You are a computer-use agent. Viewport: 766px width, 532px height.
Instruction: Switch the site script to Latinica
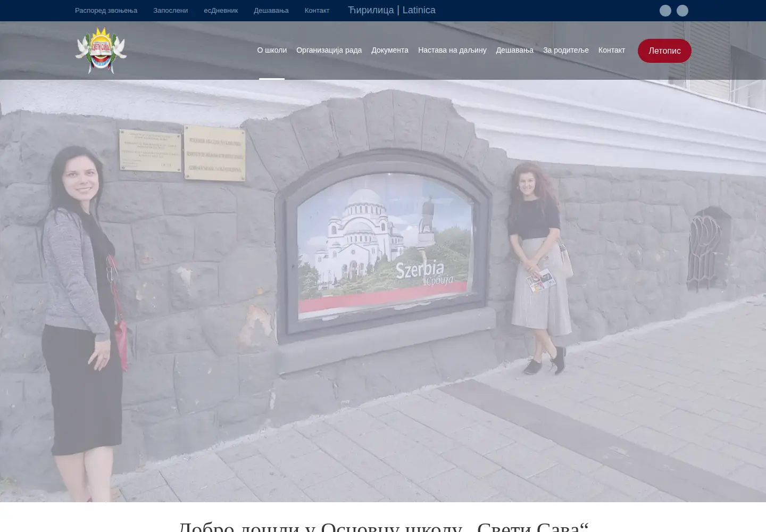coord(419,10)
